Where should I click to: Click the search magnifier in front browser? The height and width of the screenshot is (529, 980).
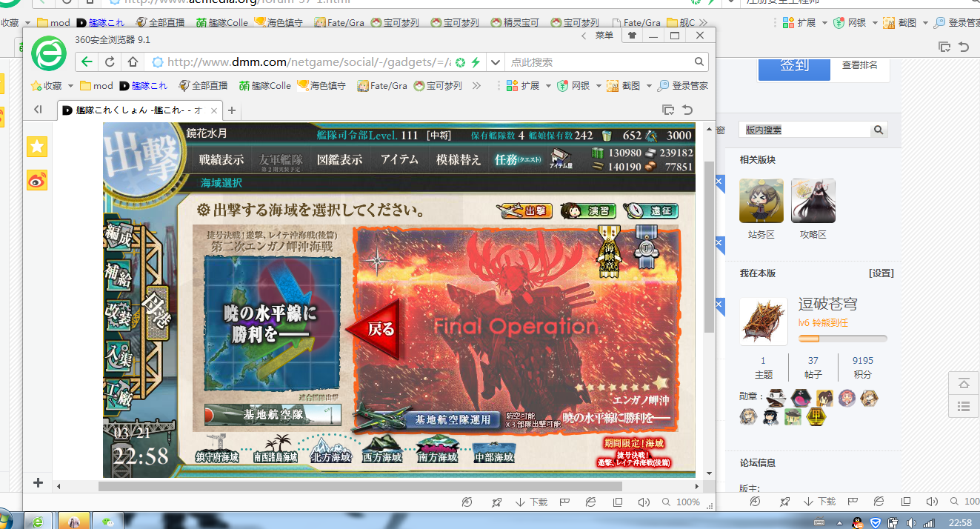tap(699, 62)
